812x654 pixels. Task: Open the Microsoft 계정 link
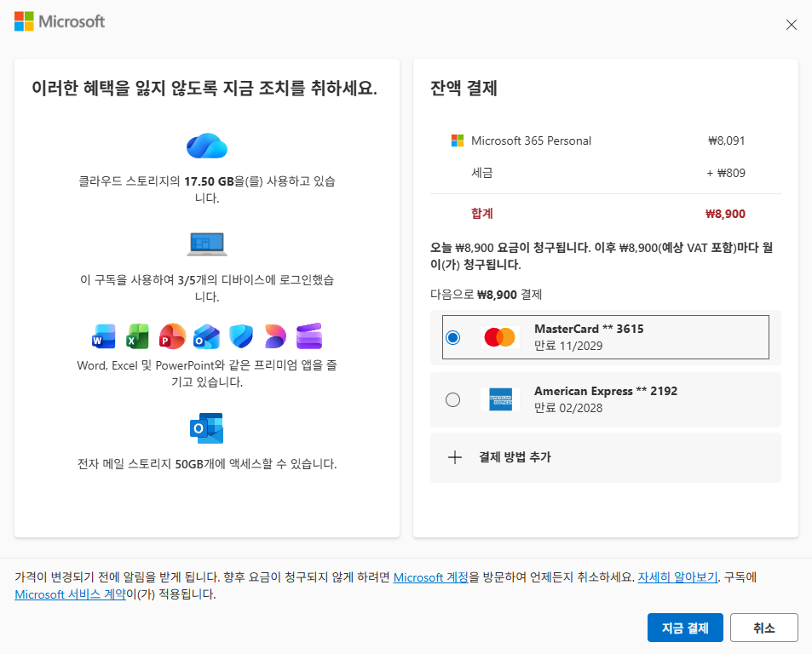[431, 577]
